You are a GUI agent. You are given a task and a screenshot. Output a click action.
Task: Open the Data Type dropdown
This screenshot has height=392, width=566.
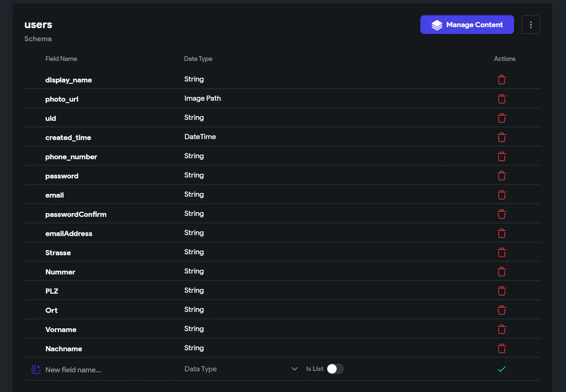coord(241,369)
